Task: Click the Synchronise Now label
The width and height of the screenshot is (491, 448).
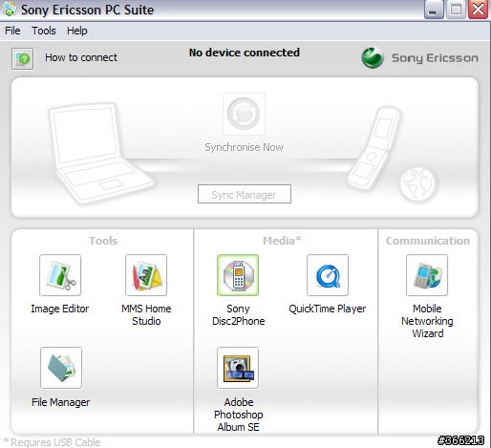Action: (244, 147)
